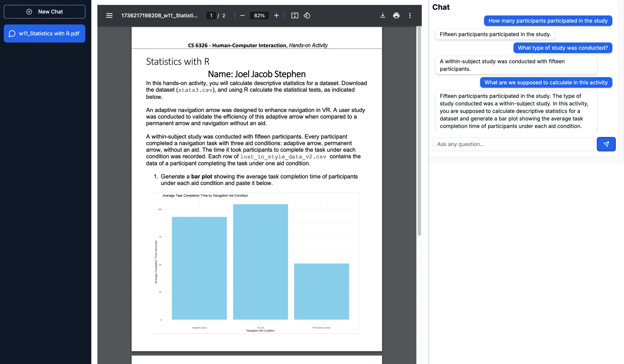This screenshot has width=624, height=364.
Task: Open w11_Statistics with R.pdf chat
Action: [x=45, y=33]
